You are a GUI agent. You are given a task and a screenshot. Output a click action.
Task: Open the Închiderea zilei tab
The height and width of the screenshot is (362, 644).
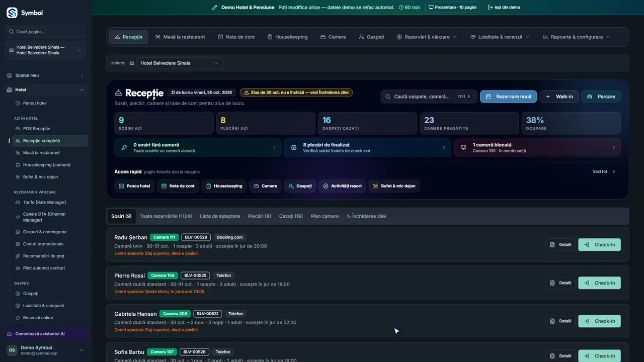(367, 216)
